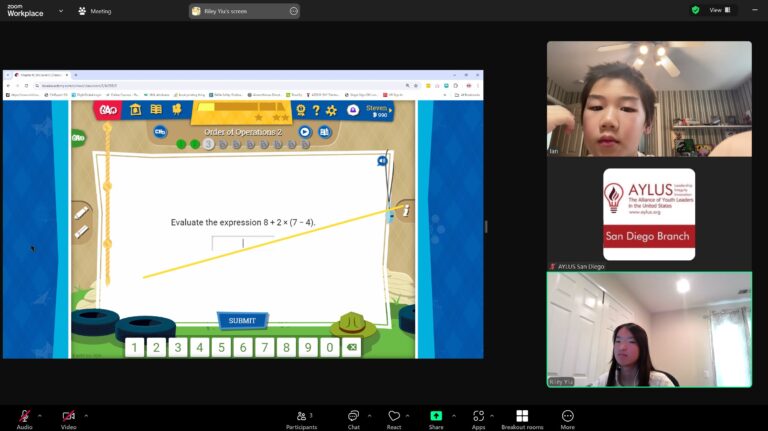Go to question 2 green dot
Screen dimensions: 768x431
(x=194, y=144)
